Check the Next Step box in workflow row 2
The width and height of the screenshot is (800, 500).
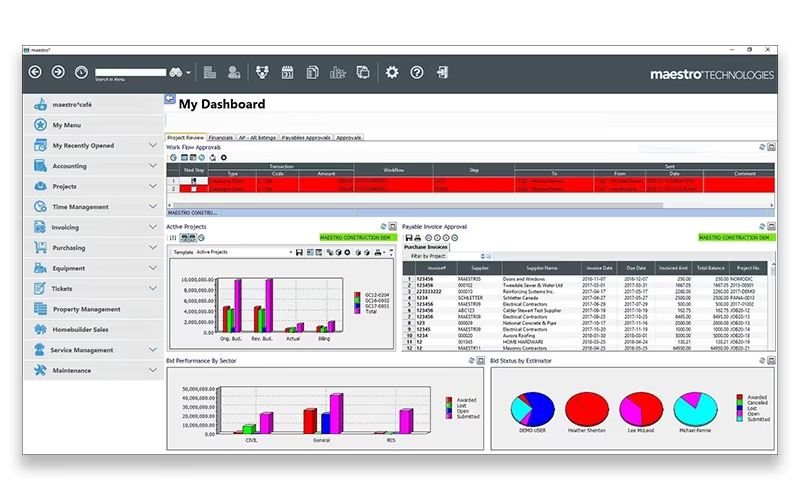tap(193, 189)
